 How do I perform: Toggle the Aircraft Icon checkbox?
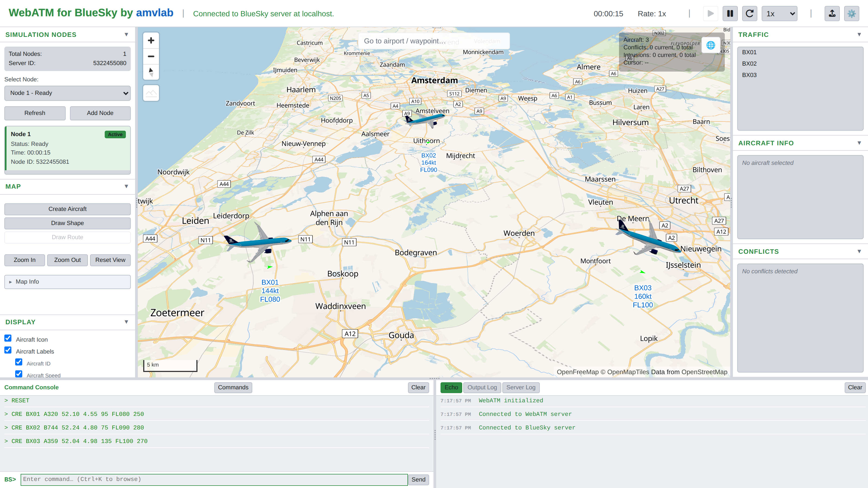click(x=8, y=338)
